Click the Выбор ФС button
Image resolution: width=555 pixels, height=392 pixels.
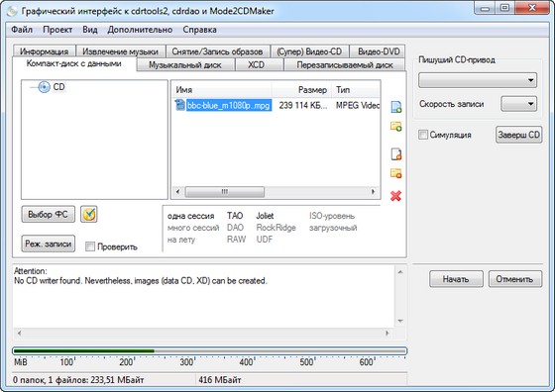49,214
